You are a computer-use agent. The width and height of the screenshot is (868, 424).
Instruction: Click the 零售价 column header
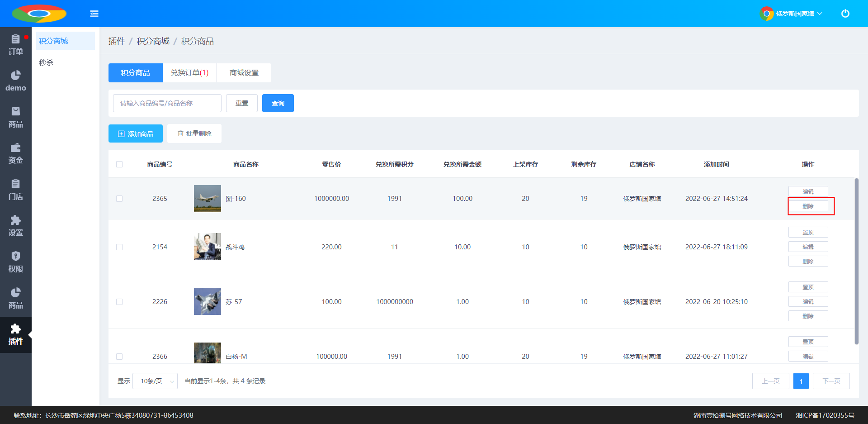click(x=331, y=164)
